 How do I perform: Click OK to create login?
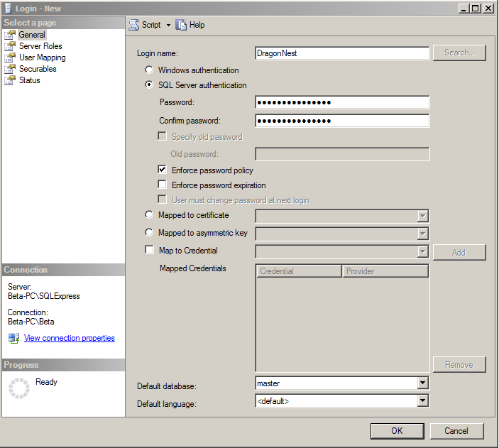tap(397, 431)
